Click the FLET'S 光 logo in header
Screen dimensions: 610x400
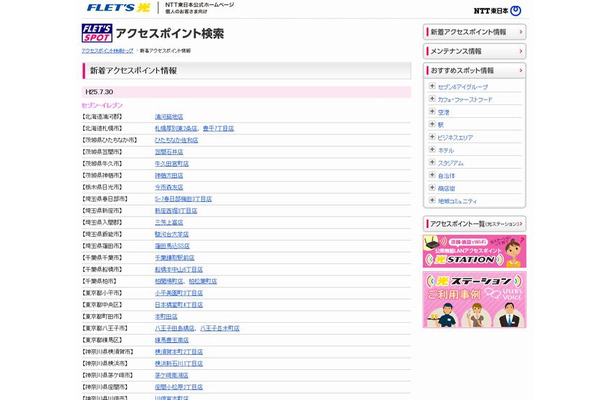(118, 7)
